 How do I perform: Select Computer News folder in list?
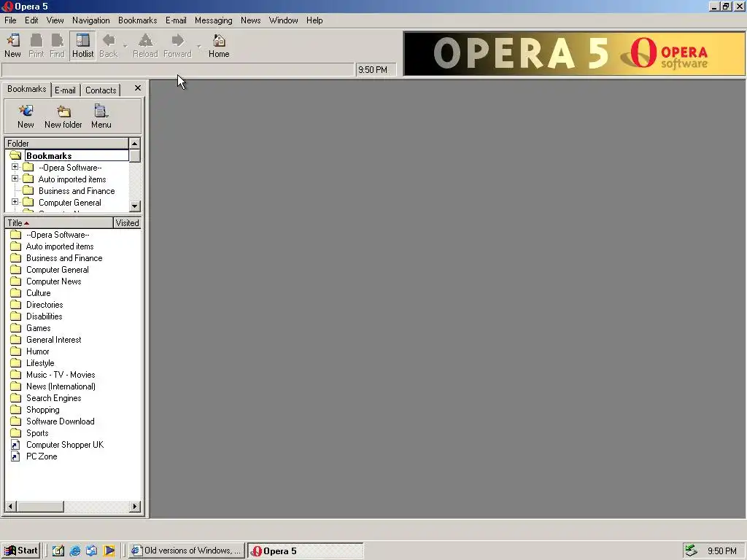(x=53, y=281)
